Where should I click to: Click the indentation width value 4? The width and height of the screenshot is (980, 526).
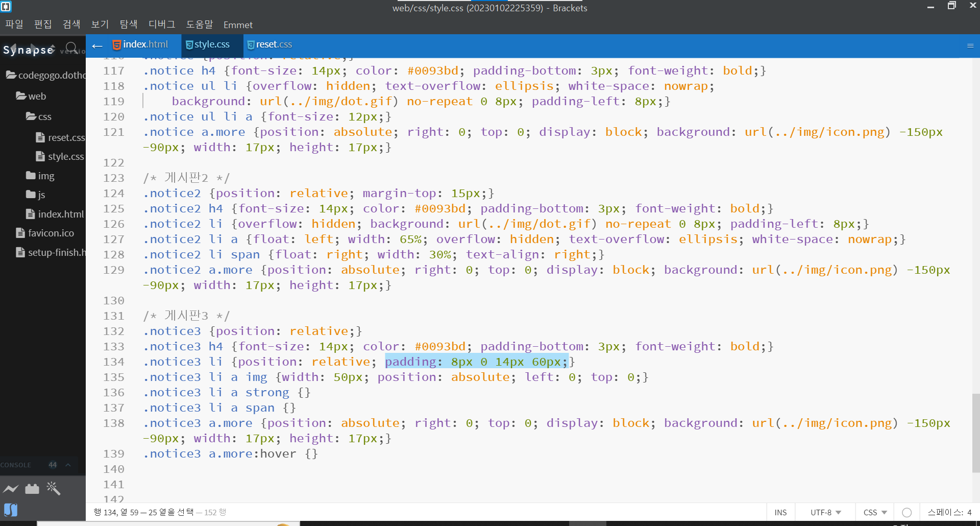pos(969,512)
